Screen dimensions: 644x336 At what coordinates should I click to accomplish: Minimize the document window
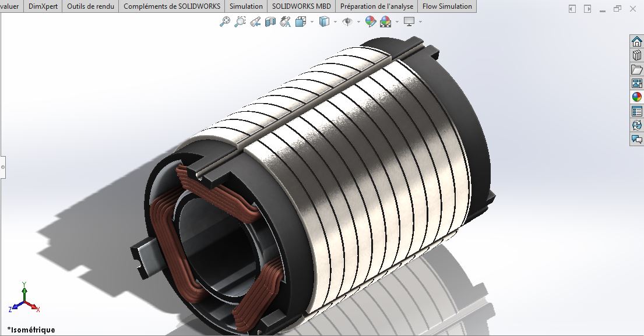(603, 10)
